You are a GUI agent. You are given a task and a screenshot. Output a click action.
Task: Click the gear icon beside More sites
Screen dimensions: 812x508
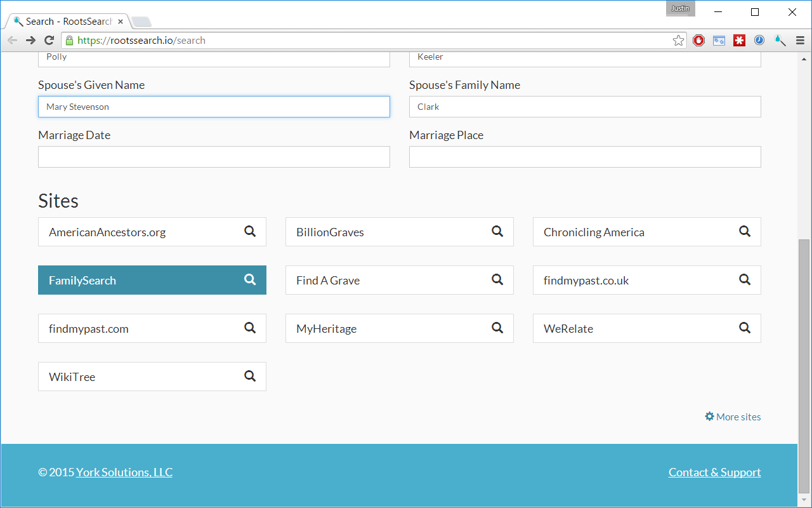[x=709, y=417]
